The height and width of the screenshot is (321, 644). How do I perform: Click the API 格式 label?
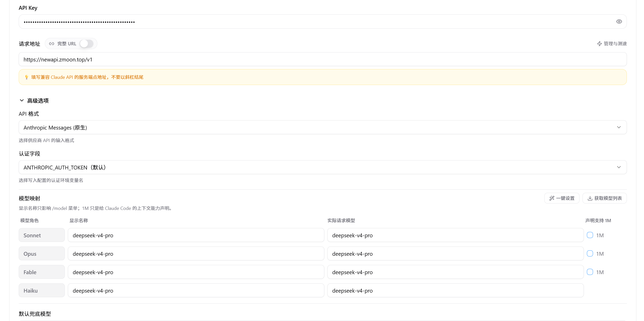(x=29, y=114)
